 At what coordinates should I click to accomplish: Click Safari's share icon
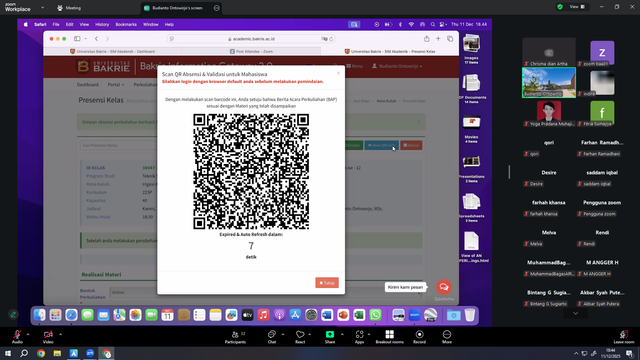(x=427, y=39)
